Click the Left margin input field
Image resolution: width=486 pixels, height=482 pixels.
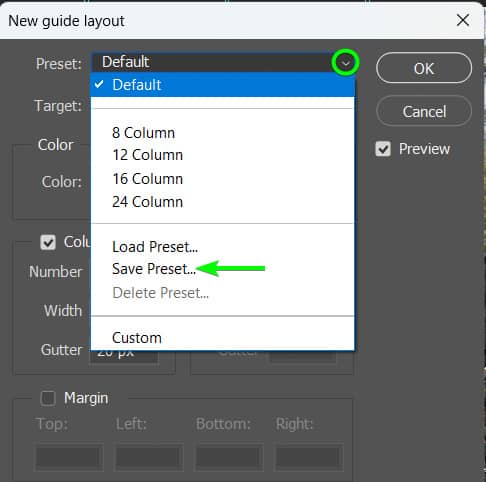pos(149,457)
